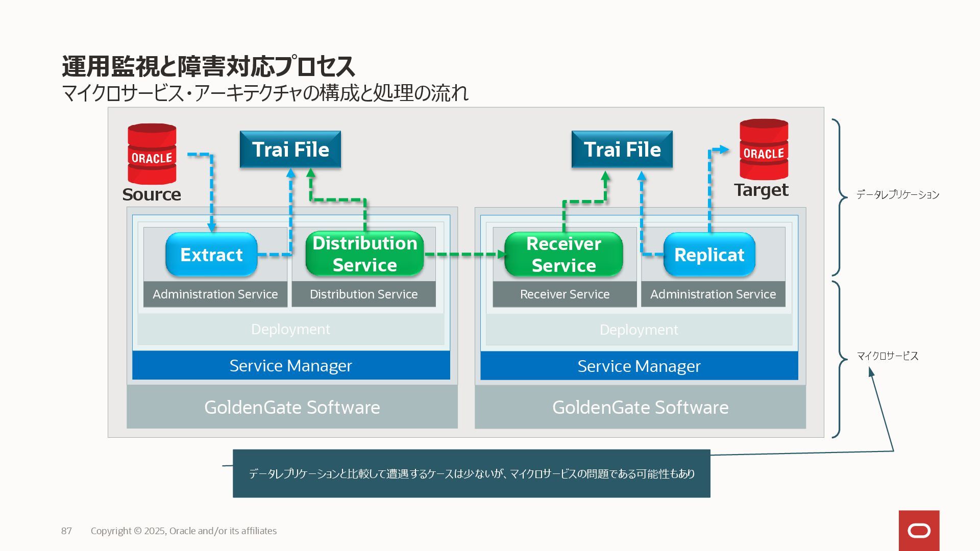Click the left Service Manager bar
Image resolution: width=980 pixels, height=551 pixels.
tap(291, 365)
